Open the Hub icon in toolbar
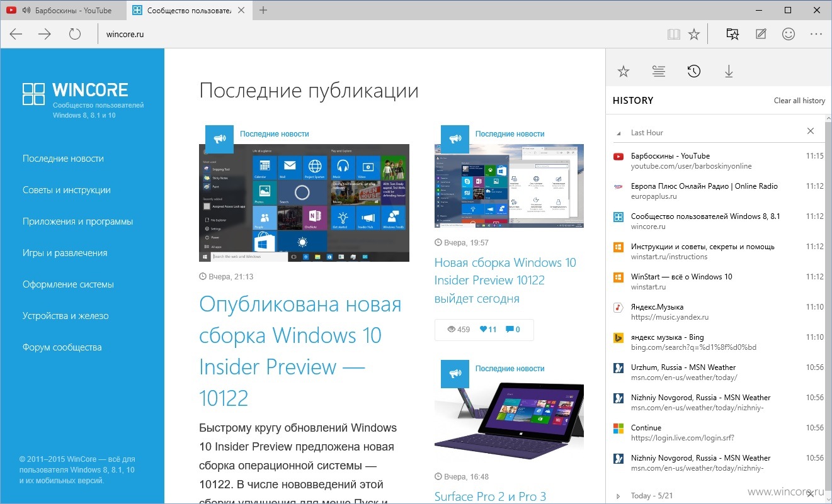 [732, 35]
